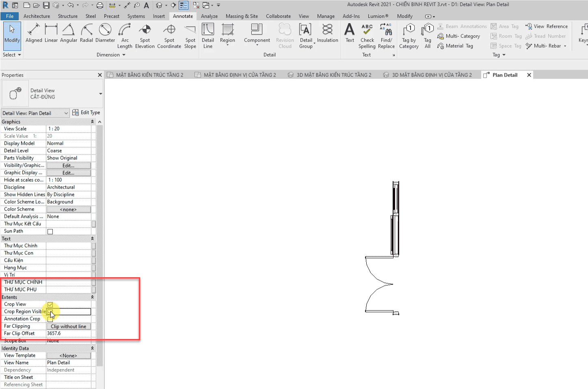This screenshot has height=389, width=588.
Task: Select the Linear dimension tool
Action: pyautogui.click(x=51, y=33)
